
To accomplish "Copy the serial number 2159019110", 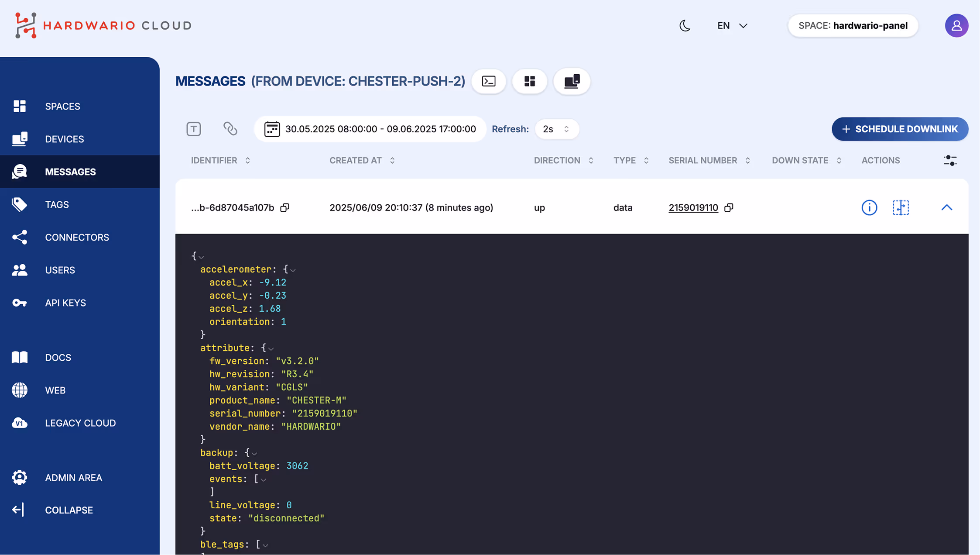I will (x=729, y=207).
